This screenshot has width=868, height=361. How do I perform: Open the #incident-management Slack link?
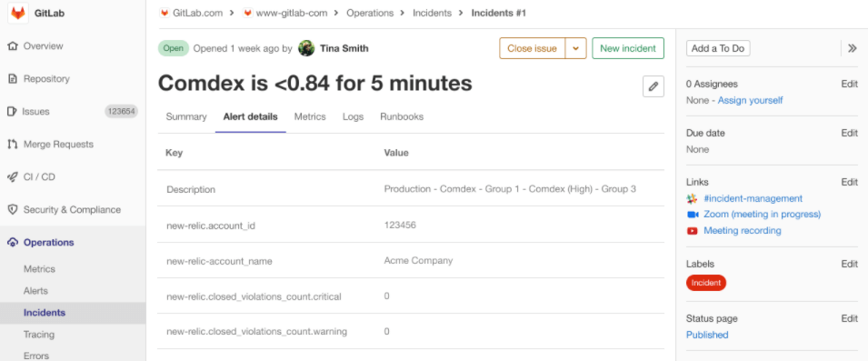tap(753, 198)
